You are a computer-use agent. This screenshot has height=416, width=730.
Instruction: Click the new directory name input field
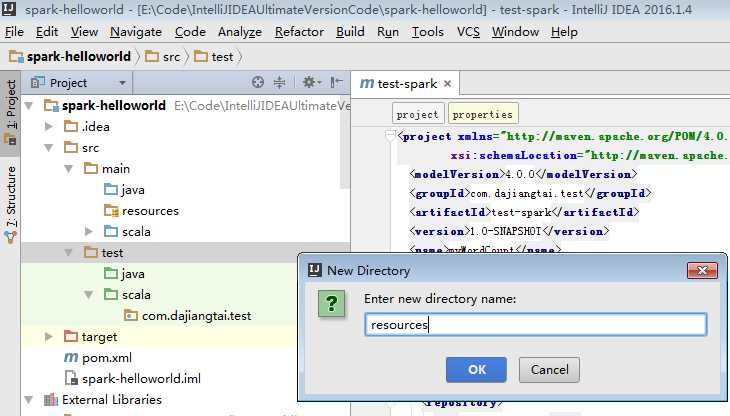click(x=536, y=324)
